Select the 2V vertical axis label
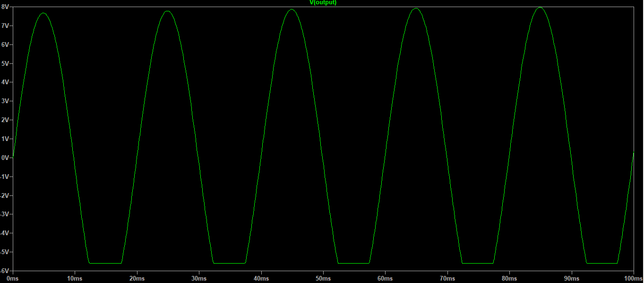Screen dimensions: 644x283 [5, 120]
